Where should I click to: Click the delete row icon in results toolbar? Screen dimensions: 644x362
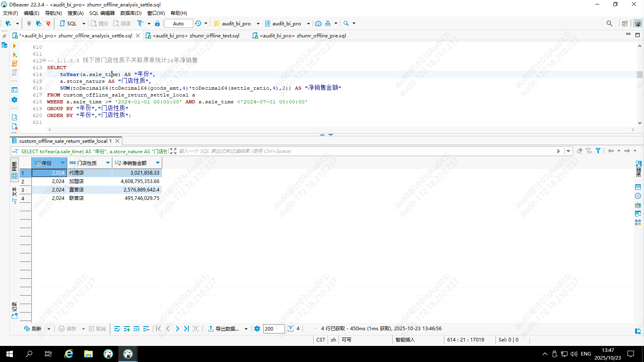146,329
